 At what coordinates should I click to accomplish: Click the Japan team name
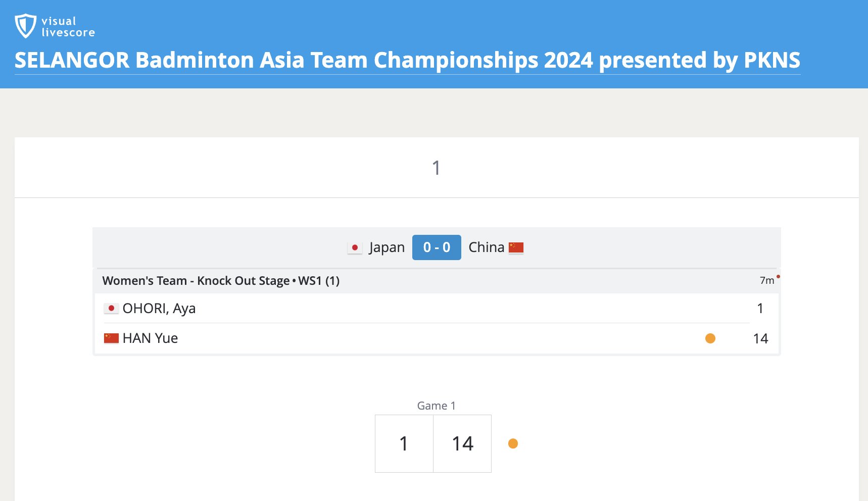(387, 247)
